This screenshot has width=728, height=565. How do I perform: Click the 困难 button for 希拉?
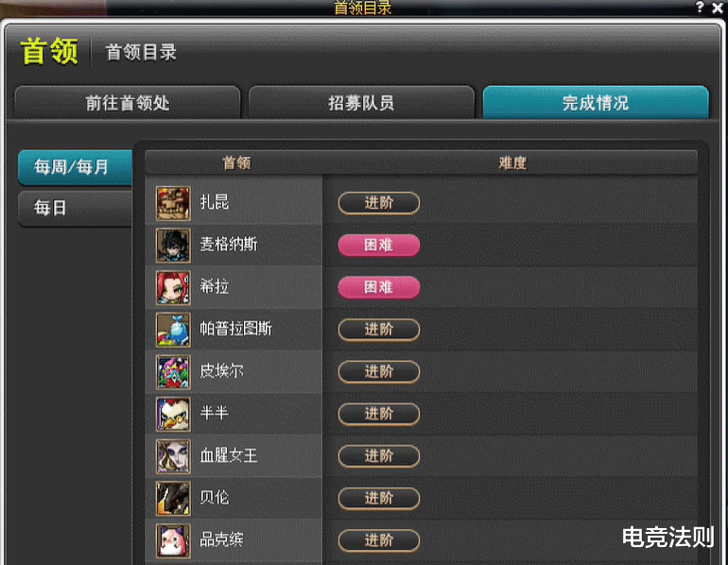click(379, 287)
